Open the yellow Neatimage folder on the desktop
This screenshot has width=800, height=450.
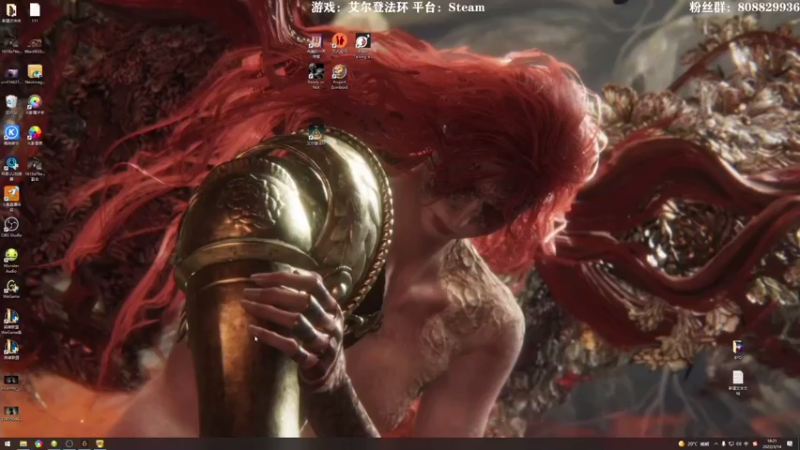pos(35,73)
